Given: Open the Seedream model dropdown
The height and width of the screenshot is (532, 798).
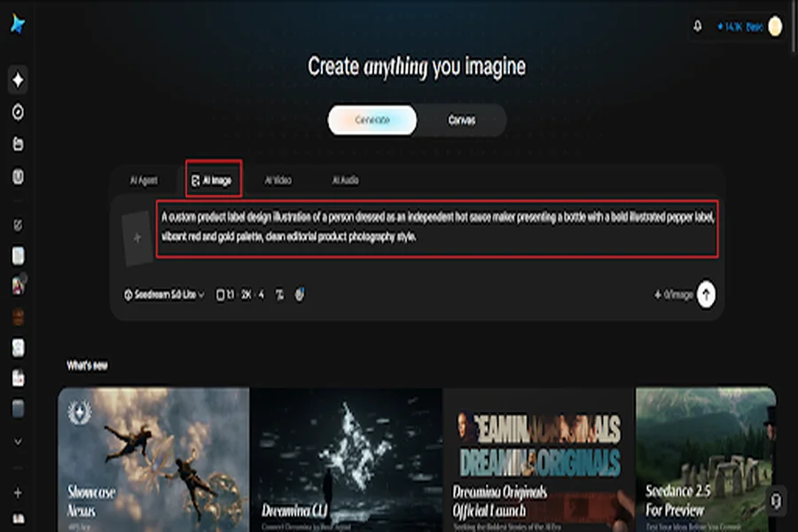Looking at the screenshot, I should pos(164,294).
